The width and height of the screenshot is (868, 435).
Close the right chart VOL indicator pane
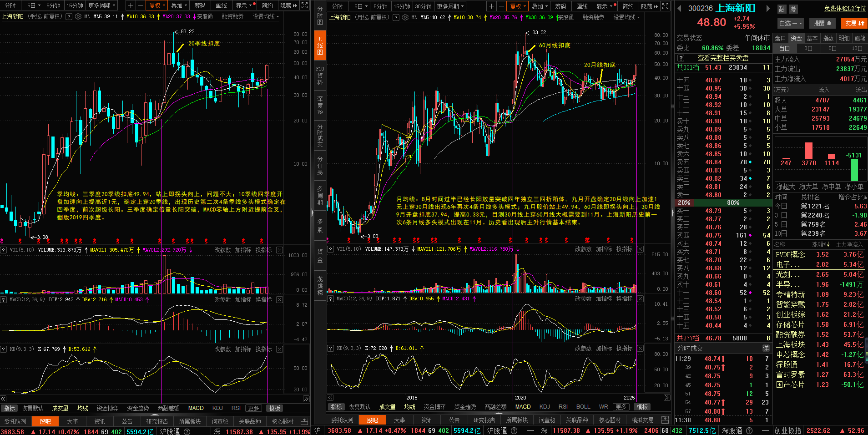pos(640,249)
